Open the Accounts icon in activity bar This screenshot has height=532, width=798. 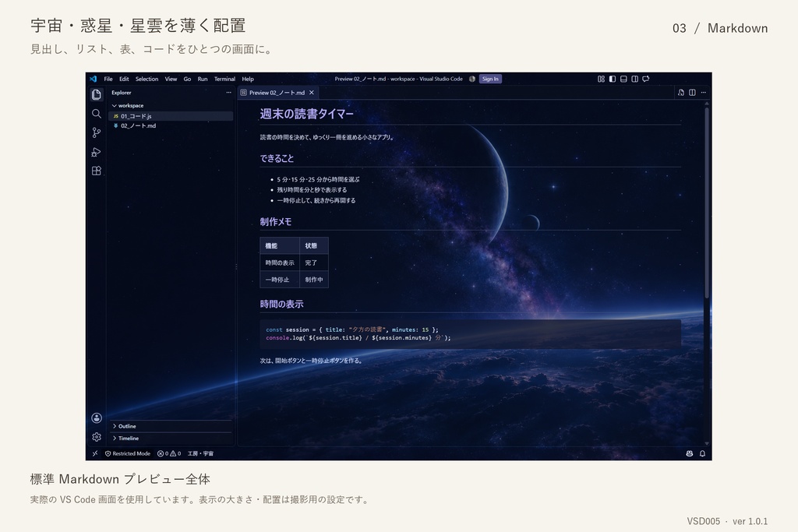tap(96, 418)
